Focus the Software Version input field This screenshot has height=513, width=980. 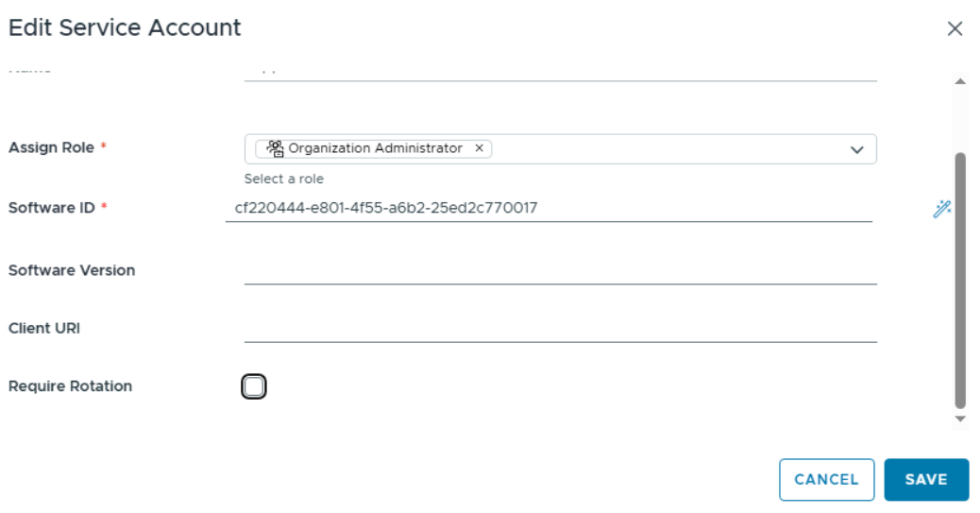click(x=560, y=270)
